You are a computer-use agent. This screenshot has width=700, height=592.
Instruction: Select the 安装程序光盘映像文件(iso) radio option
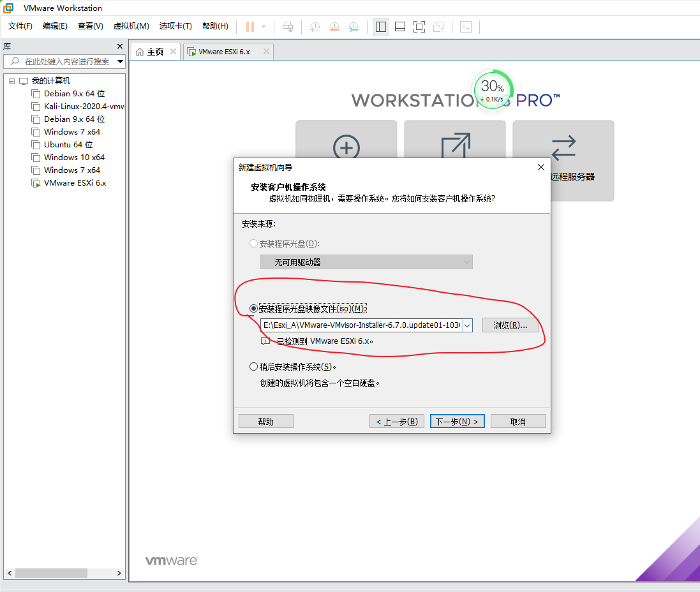[x=253, y=309]
